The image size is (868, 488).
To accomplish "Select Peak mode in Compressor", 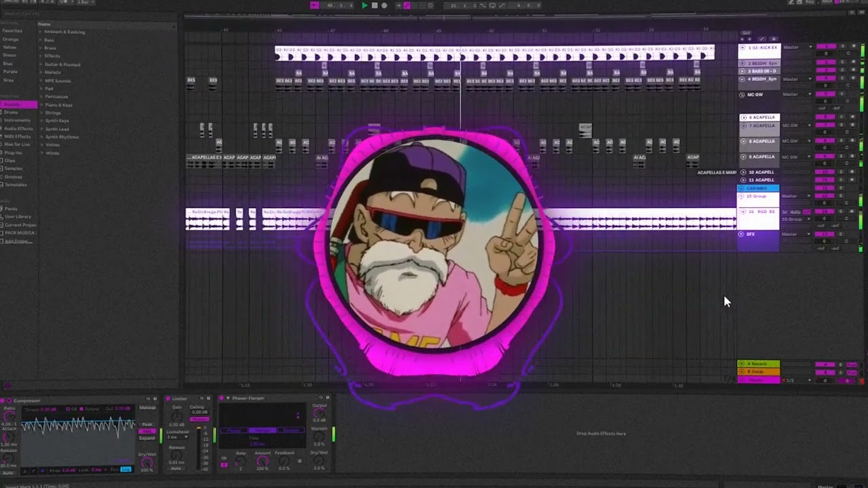I will tap(147, 424).
